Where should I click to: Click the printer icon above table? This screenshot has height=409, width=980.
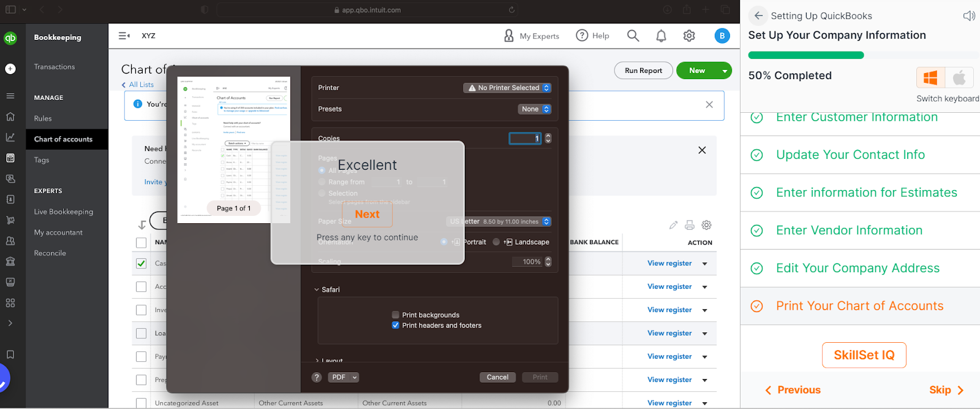pyautogui.click(x=690, y=225)
